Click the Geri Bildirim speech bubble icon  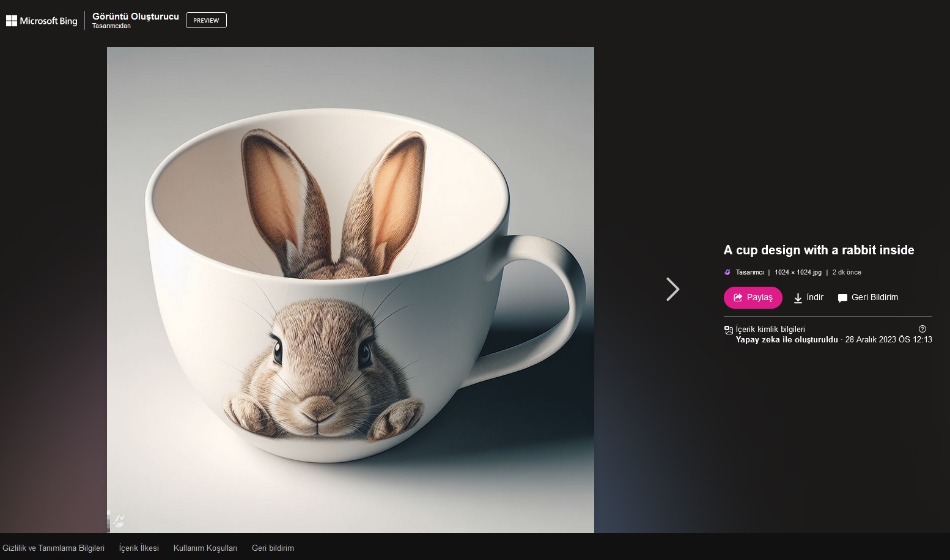[842, 298]
